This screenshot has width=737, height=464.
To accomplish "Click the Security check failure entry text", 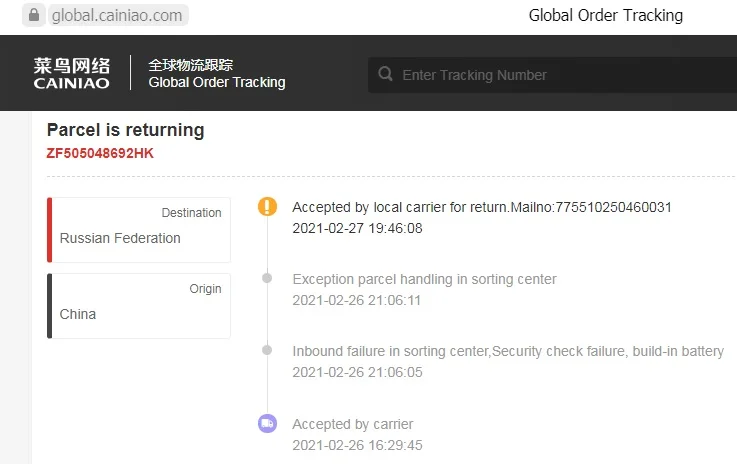I will (x=508, y=351).
